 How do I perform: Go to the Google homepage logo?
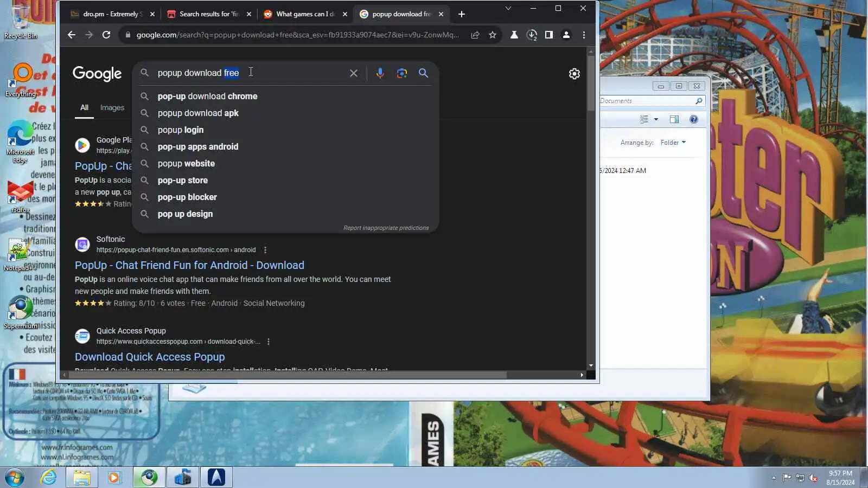(x=97, y=74)
